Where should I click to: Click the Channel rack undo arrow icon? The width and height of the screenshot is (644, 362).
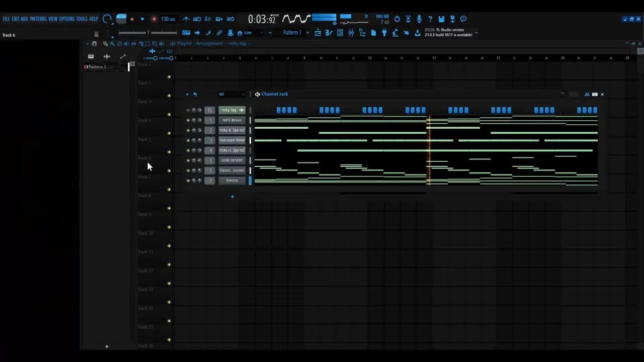coord(195,94)
